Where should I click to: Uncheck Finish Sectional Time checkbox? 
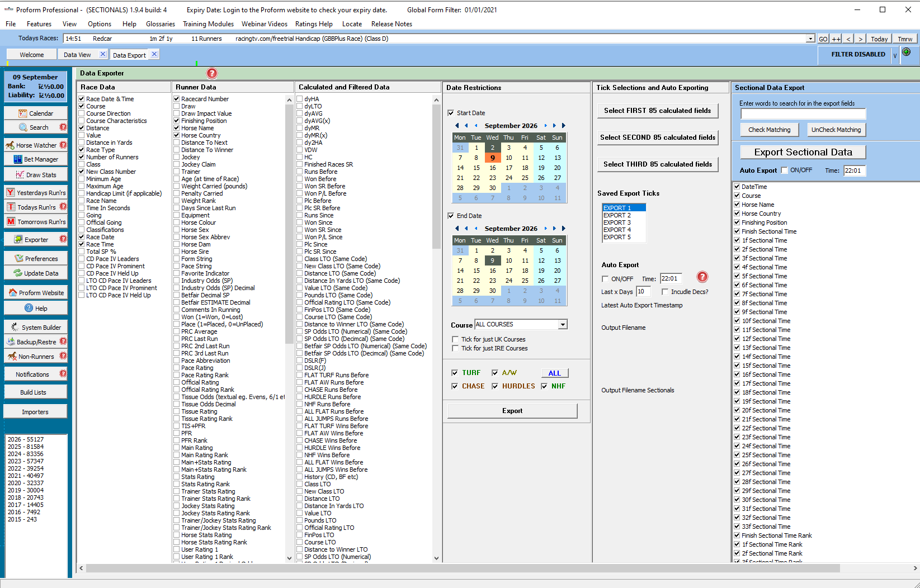[x=737, y=231]
